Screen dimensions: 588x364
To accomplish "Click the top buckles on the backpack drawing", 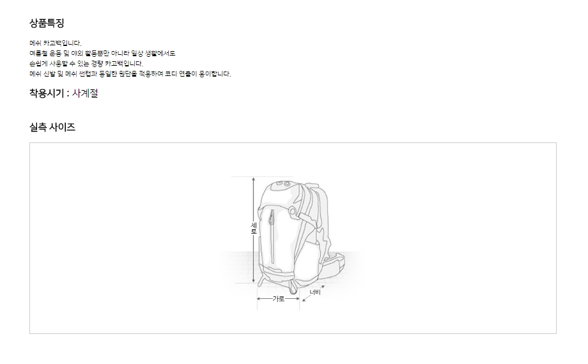I will 282,184.
